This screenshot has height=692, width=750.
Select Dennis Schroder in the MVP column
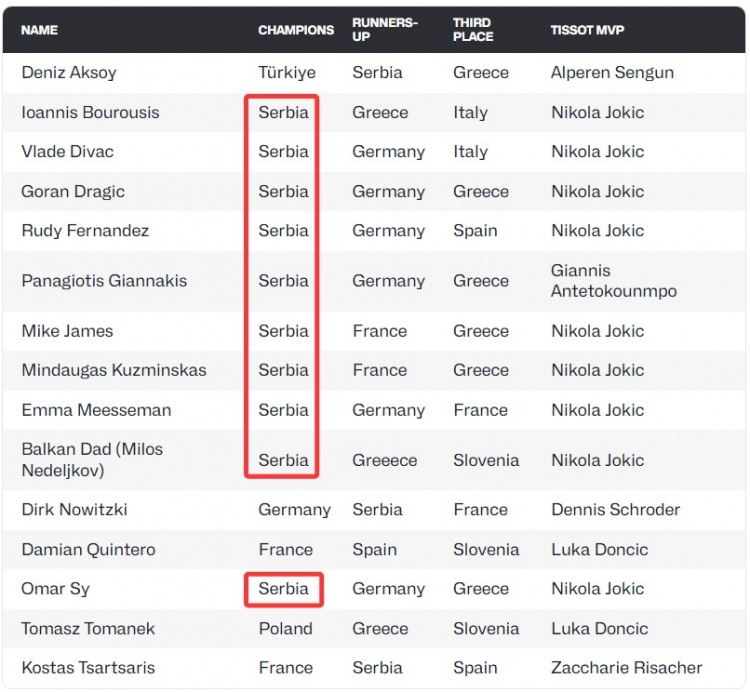point(615,510)
